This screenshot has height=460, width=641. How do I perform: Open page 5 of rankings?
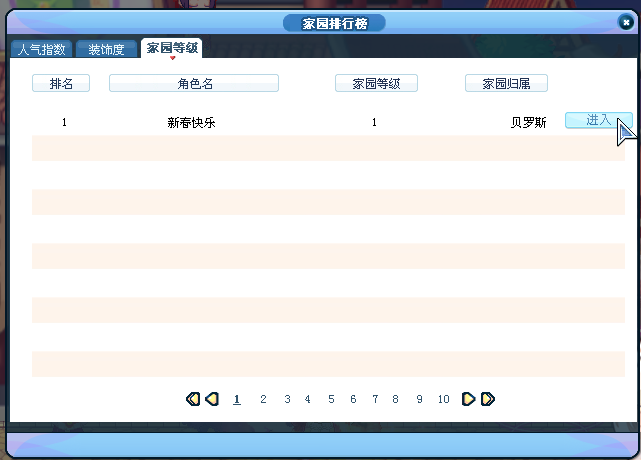point(331,399)
